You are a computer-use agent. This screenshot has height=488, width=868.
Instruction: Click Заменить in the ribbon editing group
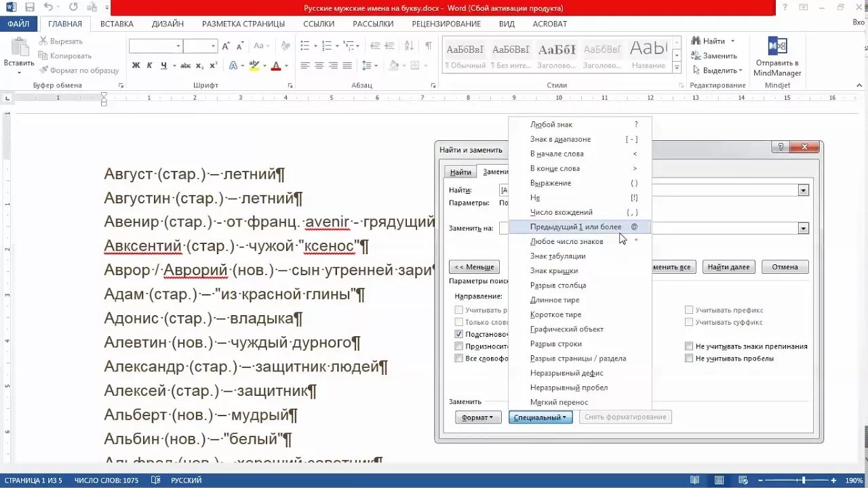[x=714, y=56]
